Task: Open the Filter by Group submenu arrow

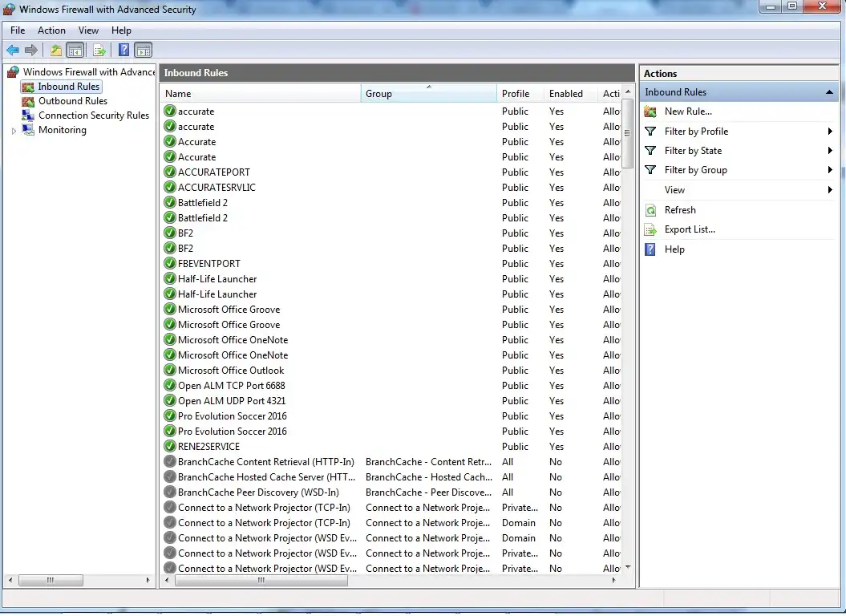Action: (x=830, y=170)
